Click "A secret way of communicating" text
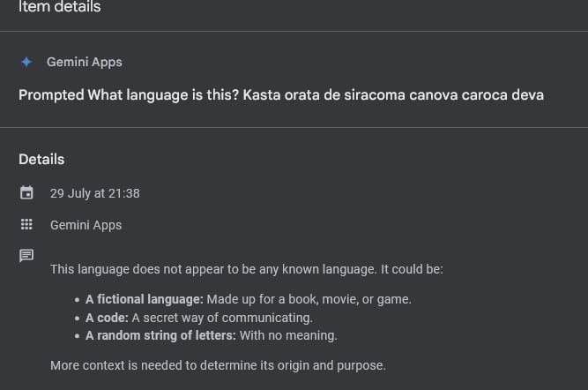Screen dimensions: 588x390 click(x=222, y=318)
